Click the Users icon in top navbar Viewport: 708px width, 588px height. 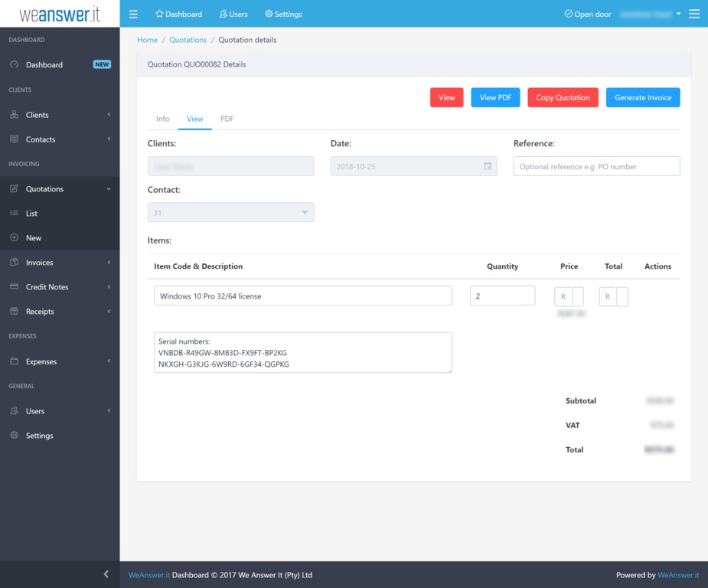(223, 14)
